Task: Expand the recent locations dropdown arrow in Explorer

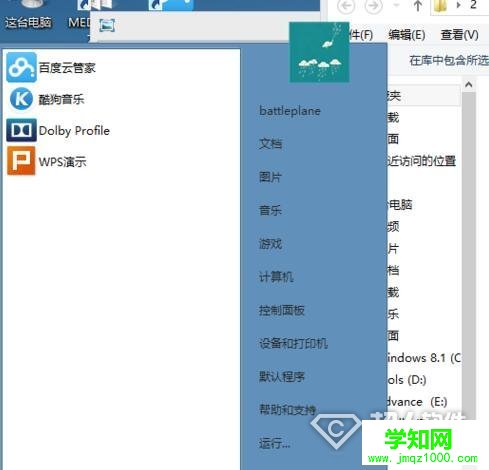Action: 396,5
